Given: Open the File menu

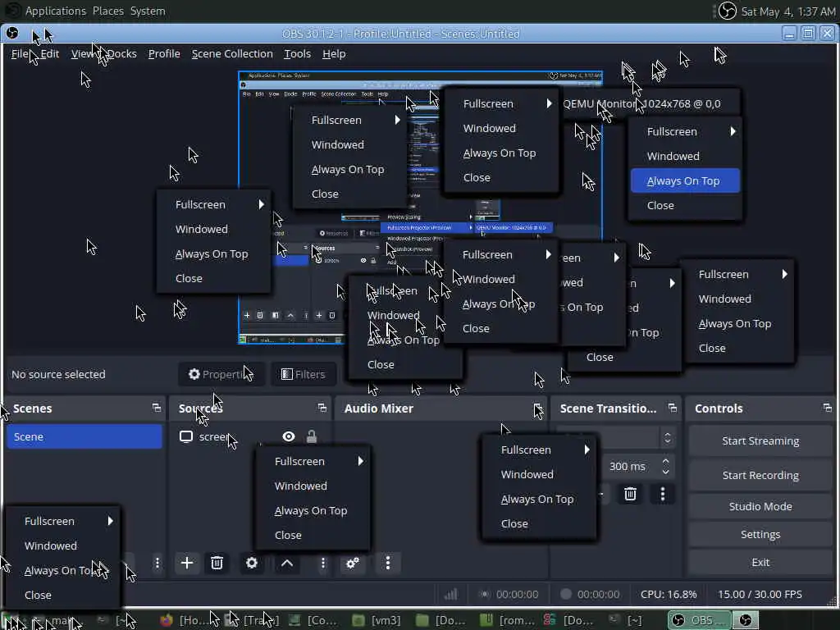Looking at the screenshot, I should coord(20,53).
